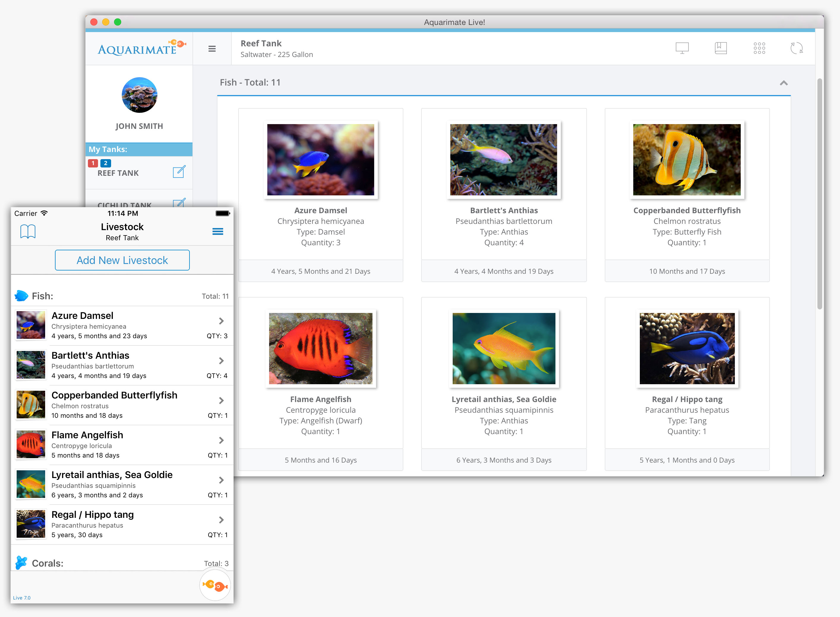Viewport: 840px width, 617px height.
Task: Click Copperbanded Butterflyfish card title
Action: tap(687, 210)
